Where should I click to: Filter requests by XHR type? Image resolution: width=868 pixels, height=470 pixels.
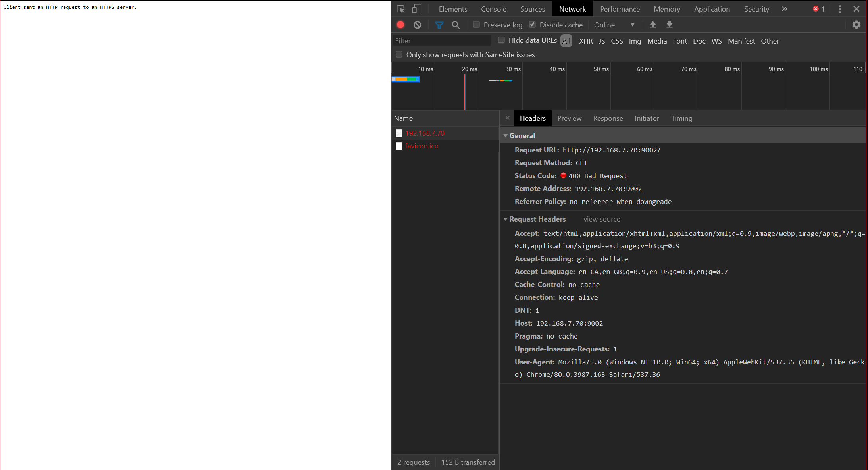tap(585, 41)
